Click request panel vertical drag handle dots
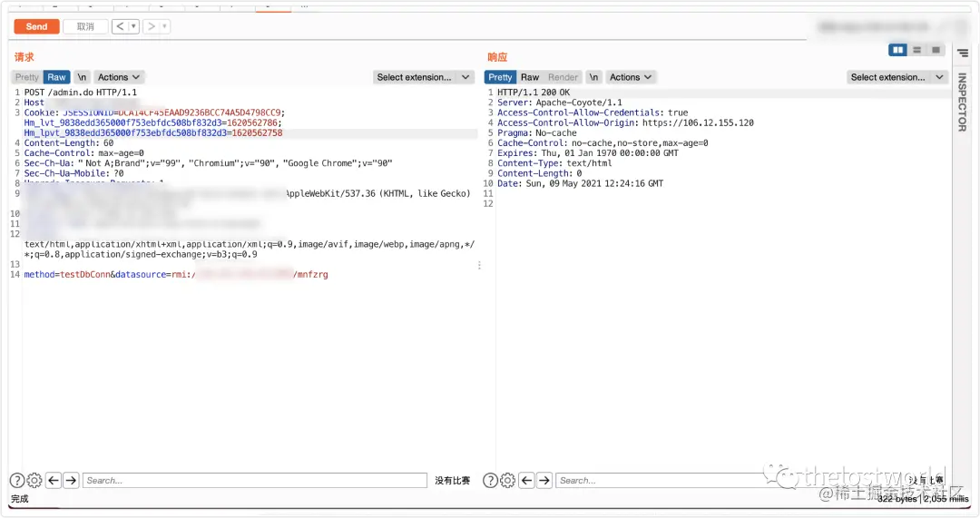This screenshot has width=980, height=518. [479, 266]
